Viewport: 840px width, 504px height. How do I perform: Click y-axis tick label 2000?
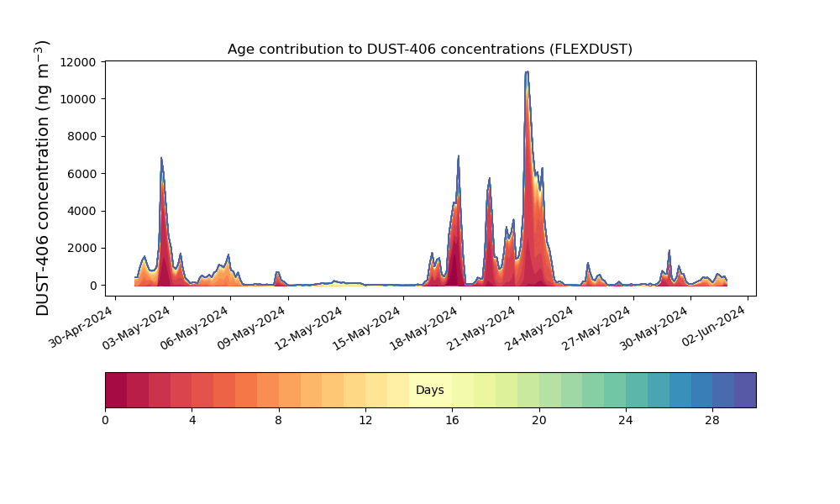point(81,249)
